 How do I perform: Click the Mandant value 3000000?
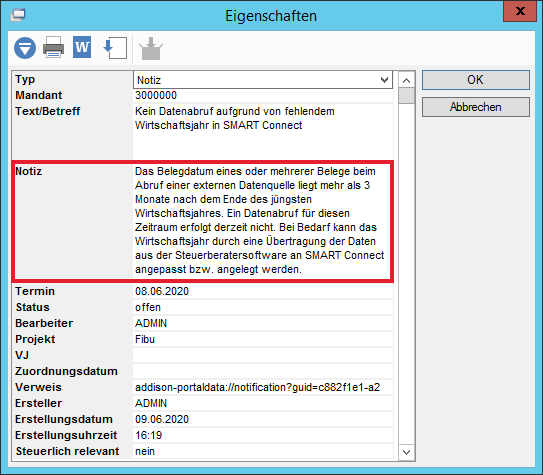pos(156,95)
